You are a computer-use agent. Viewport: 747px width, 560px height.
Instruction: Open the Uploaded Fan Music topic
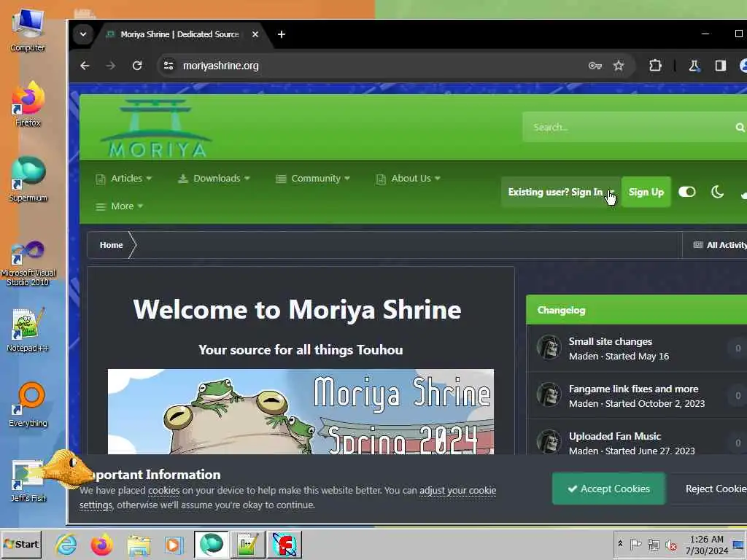tap(614, 436)
